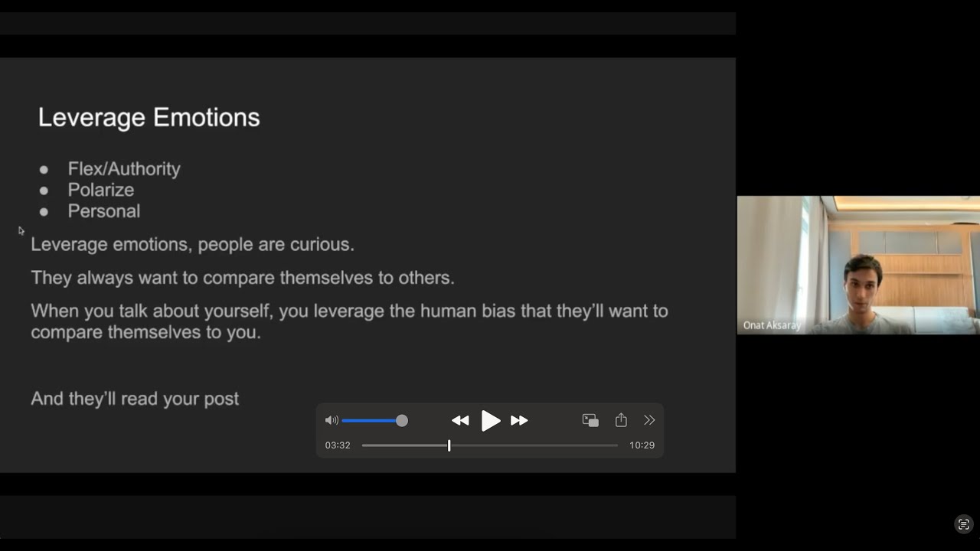Expand more playback options chevrons
Image resolution: width=980 pixels, height=551 pixels.
tap(649, 420)
